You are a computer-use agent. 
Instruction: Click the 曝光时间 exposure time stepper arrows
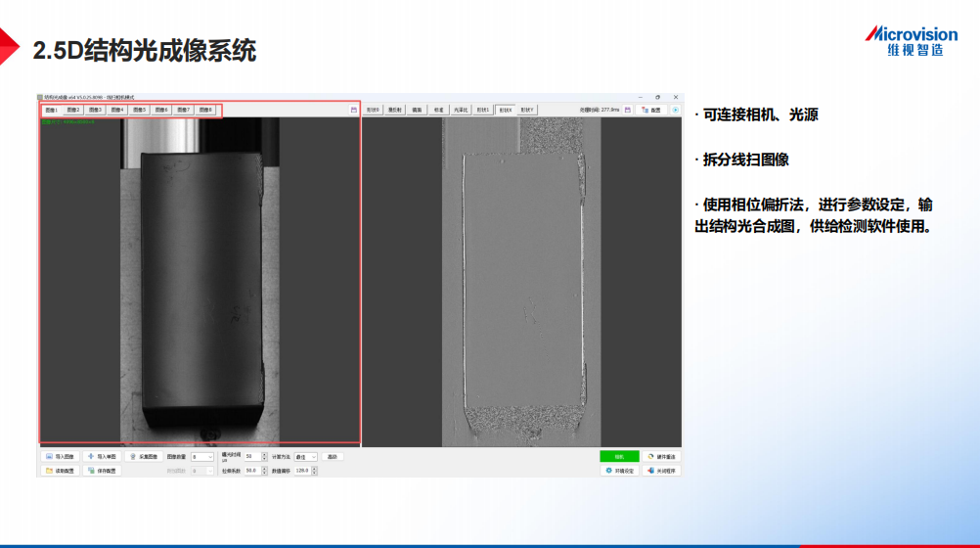point(263,457)
